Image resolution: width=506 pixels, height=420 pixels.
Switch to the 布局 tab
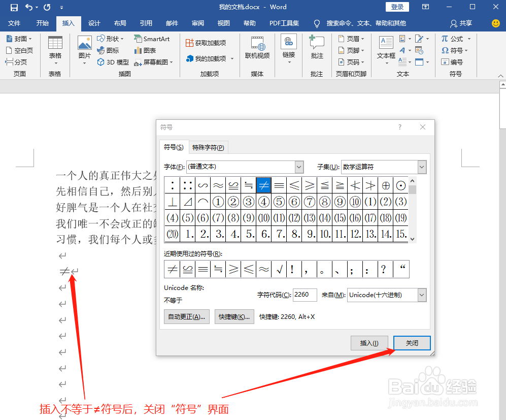[x=120, y=23]
